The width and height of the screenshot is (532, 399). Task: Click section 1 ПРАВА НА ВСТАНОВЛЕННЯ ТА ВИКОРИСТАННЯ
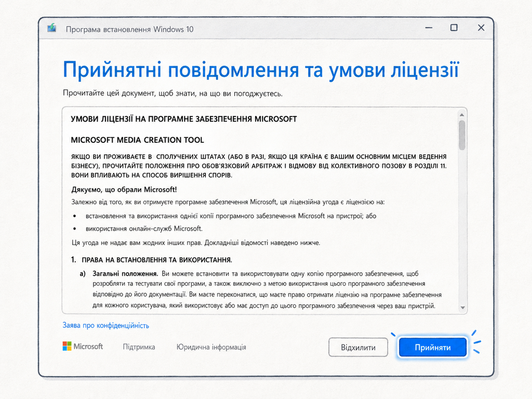[151, 260]
